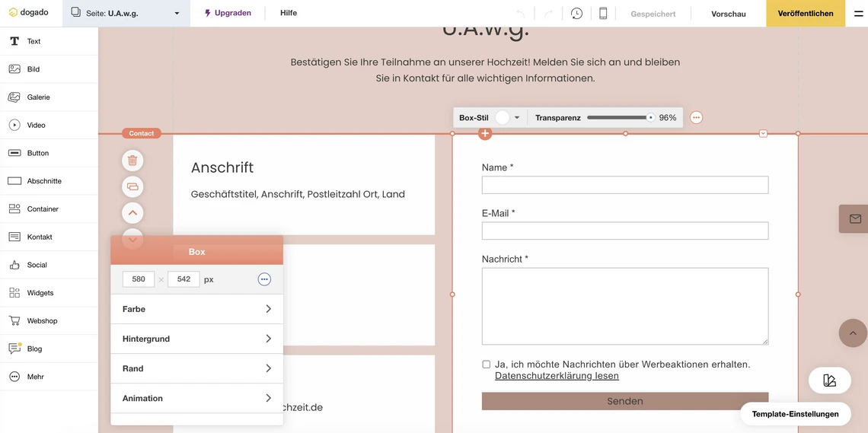Open more size options in Box panel
868x433 pixels.
click(264, 279)
